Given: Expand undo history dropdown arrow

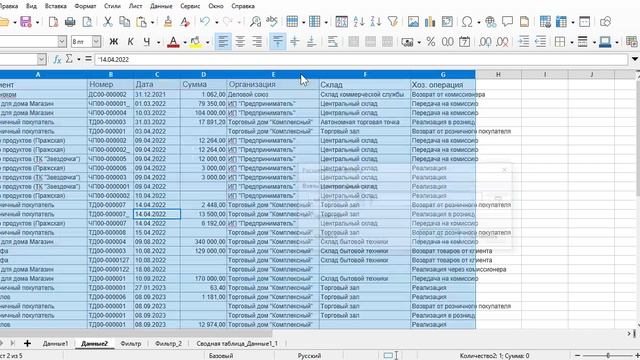Looking at the screenshot, I should (x=216, y=22).
